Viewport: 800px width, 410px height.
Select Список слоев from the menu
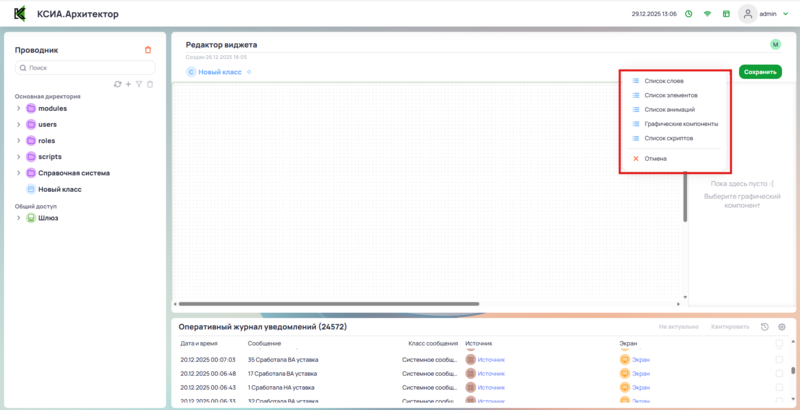pyautogui.click(x=664, y=81)
